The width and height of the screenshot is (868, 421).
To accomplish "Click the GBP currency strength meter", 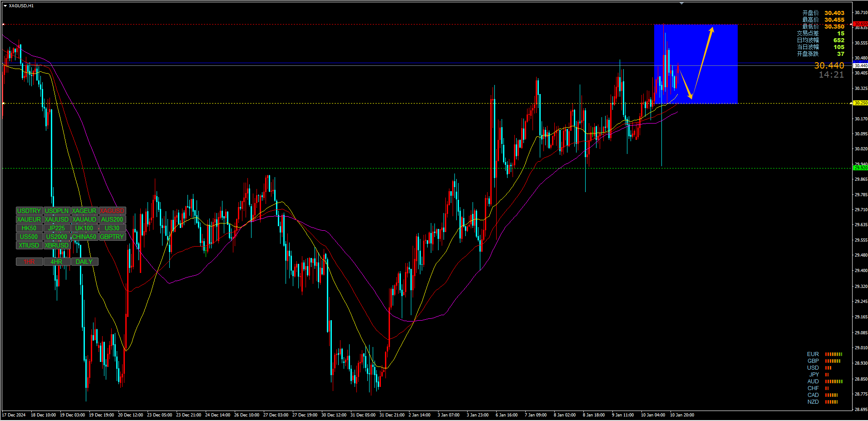I will click(x=833, y=361).
